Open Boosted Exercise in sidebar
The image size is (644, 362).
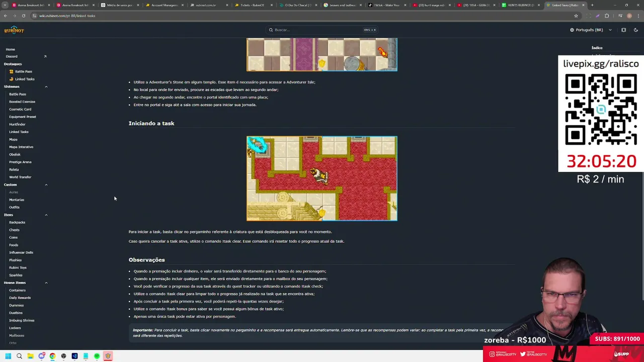pos(22,102)
